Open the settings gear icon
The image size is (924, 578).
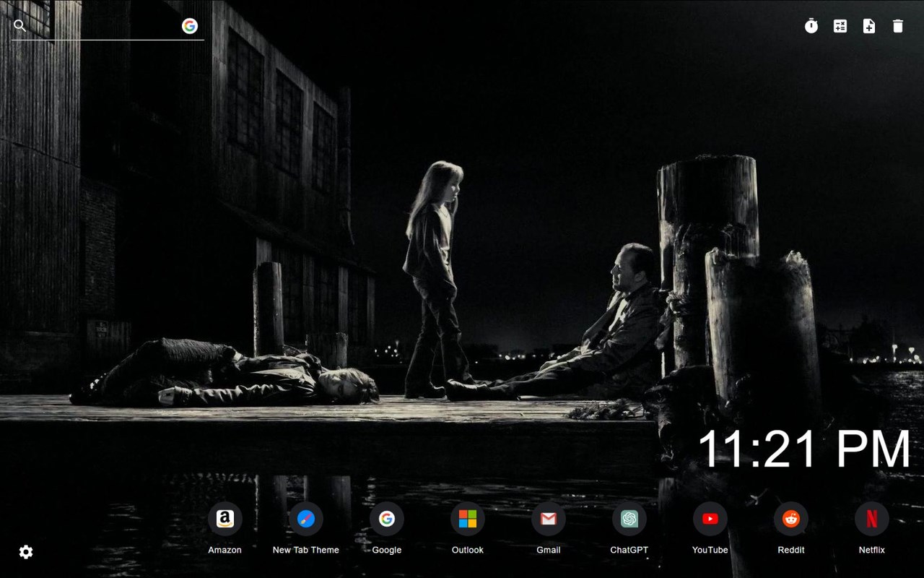pos(26,552)
